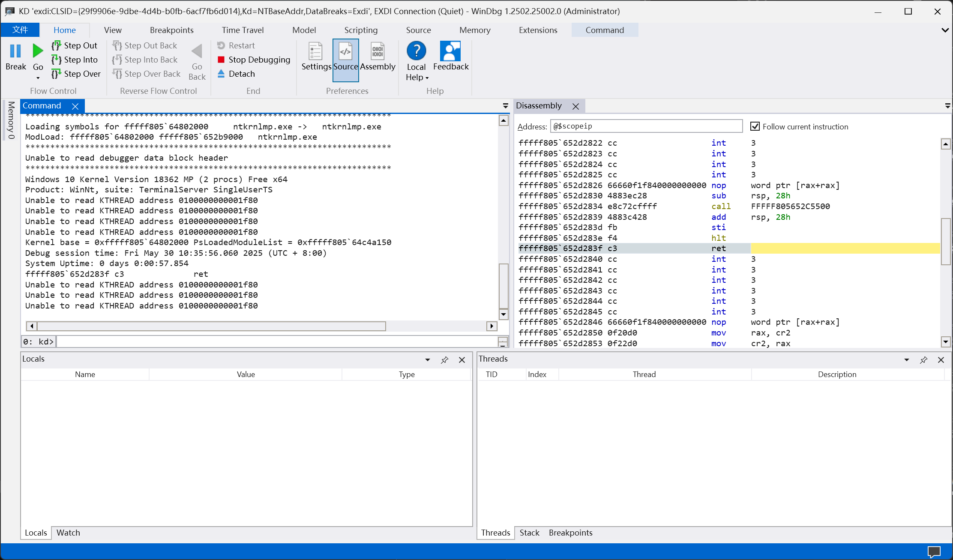Click Step Into in Flow Control
Screen dimensions: 953x560
point(75,60)
